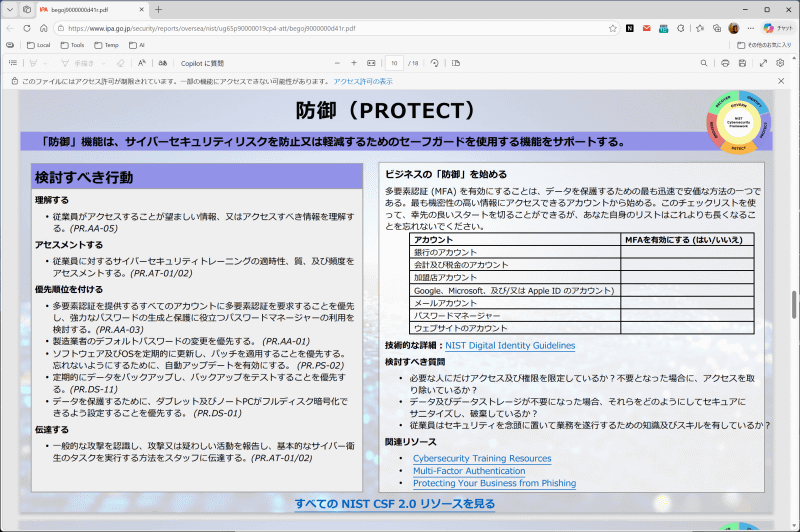800x532 pixels.
Task: Open the Favorites list icon
Action: click(700, 28)
